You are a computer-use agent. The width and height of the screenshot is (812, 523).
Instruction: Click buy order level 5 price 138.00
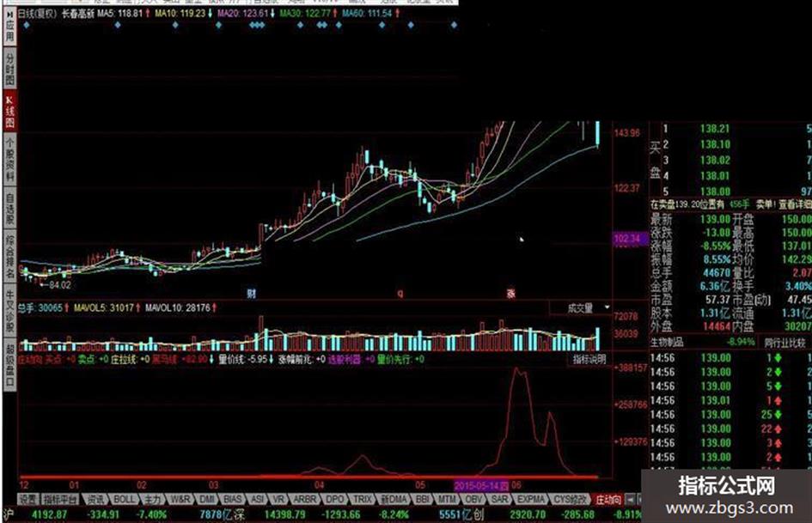tap(715, 192)
